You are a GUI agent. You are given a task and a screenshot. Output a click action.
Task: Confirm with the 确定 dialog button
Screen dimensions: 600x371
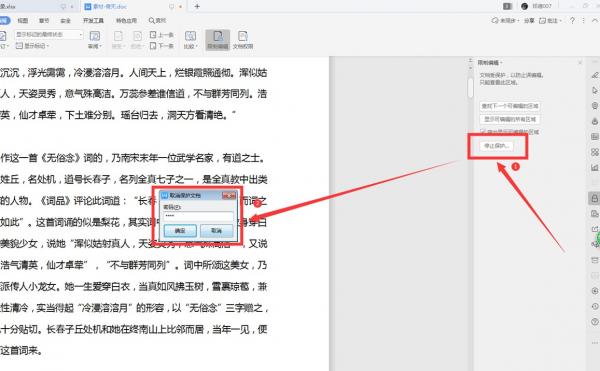point(180,231)
